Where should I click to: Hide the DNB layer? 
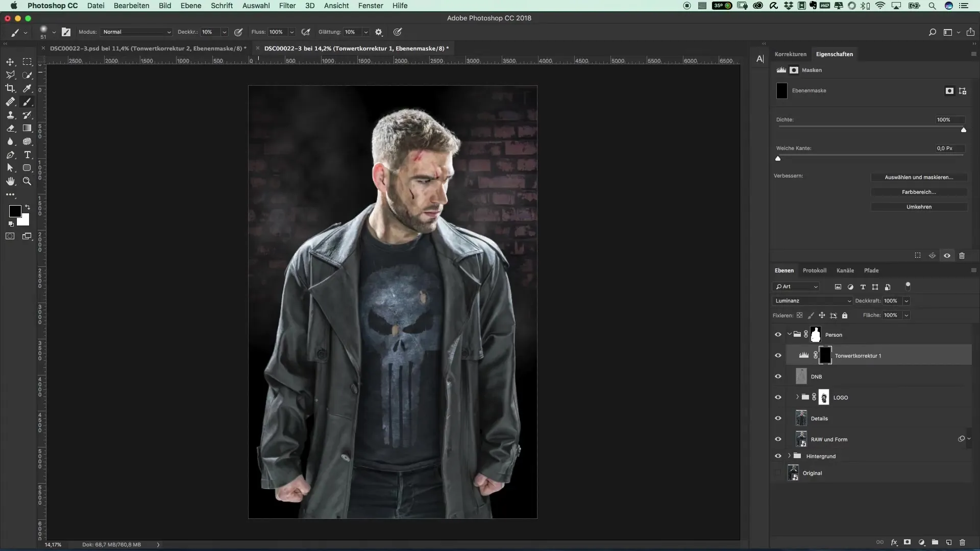point(778,377)
